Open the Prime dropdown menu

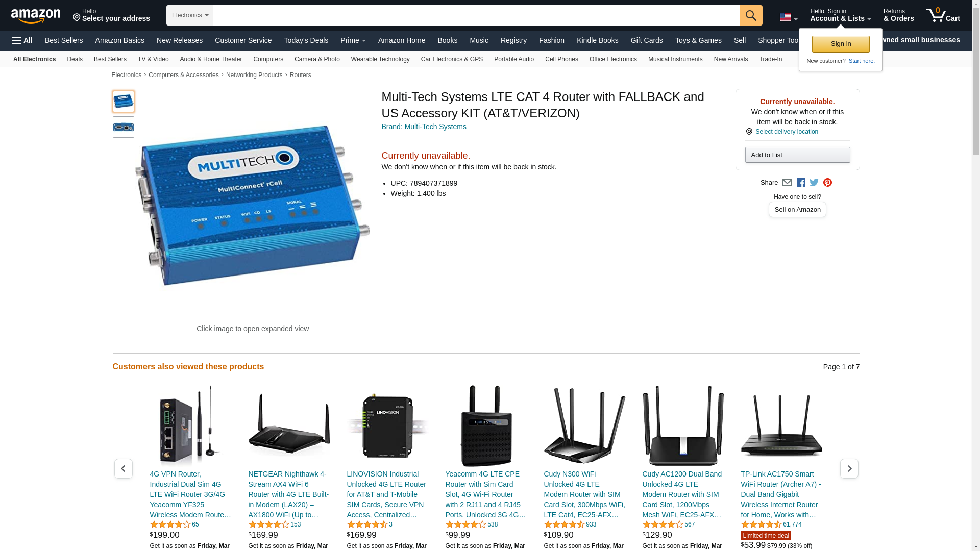(353, 40)
